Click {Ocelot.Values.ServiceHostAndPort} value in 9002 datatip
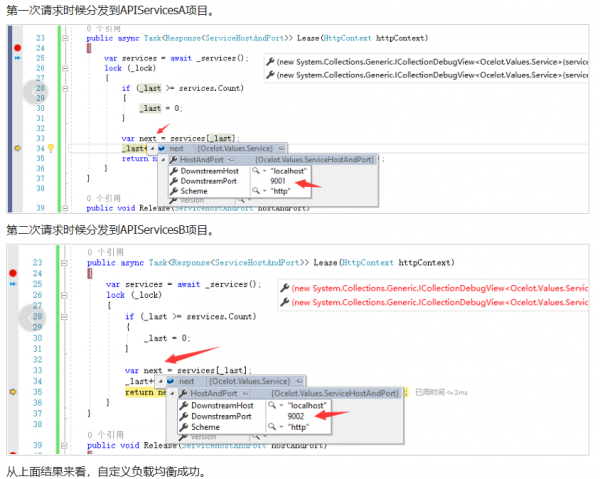The image size is (600, 479). 335,393
